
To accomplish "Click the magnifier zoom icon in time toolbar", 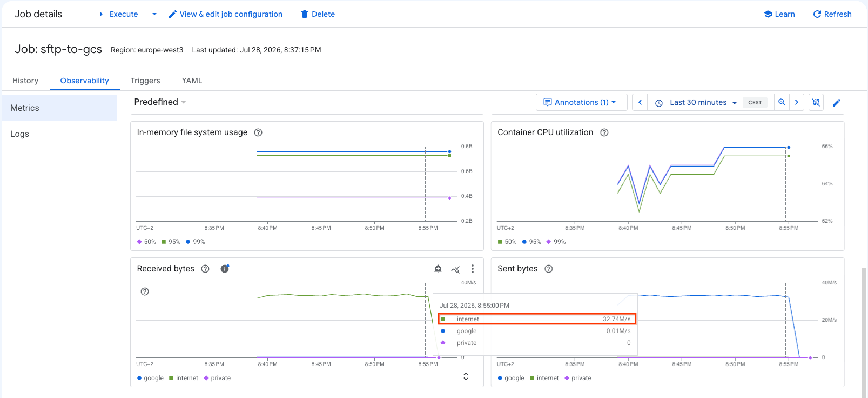I will (x=782, y=102).
